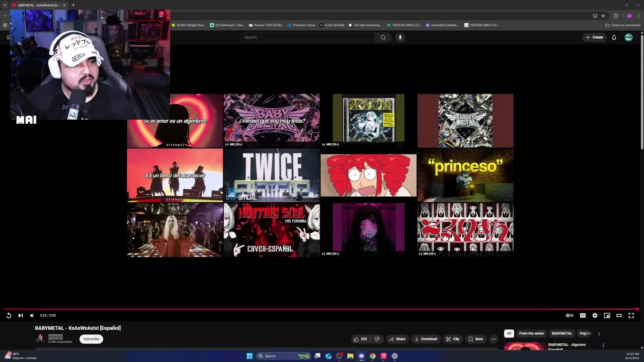Image resolution: width=644 pixels, height=362 pixels.
Task: Open YouTube account avatar menu
Action: click(628, 37)
